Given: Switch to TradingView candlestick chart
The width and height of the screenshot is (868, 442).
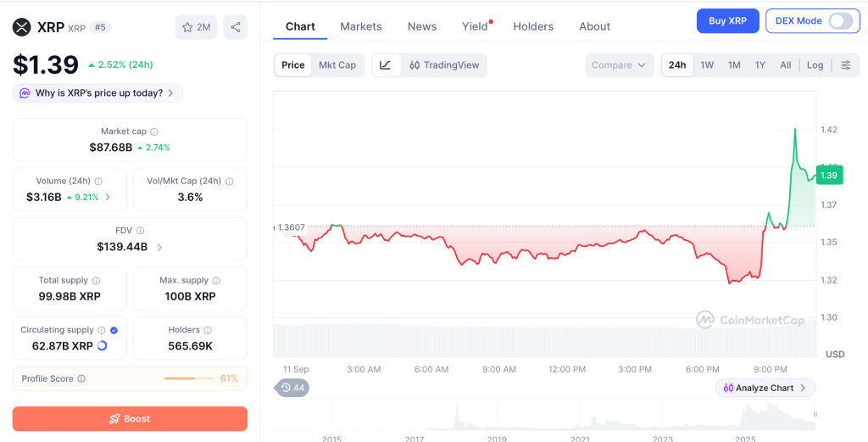Looking at the screenshot, I should [x=444, y=64].
